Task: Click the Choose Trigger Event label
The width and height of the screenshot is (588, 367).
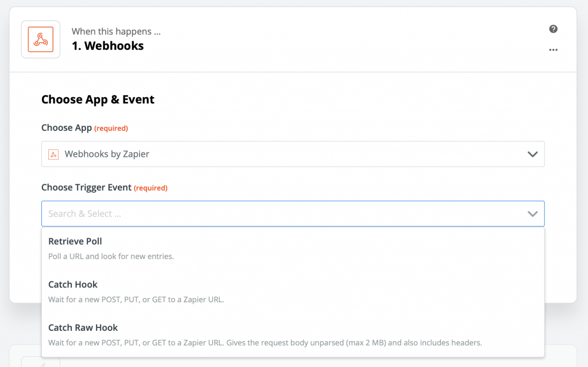Action: 86,187
